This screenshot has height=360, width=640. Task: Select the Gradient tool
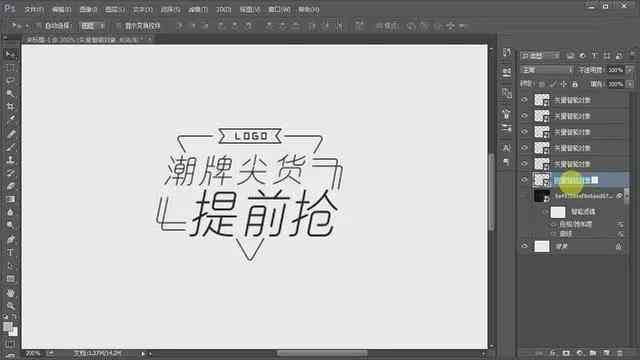[10, 199]
